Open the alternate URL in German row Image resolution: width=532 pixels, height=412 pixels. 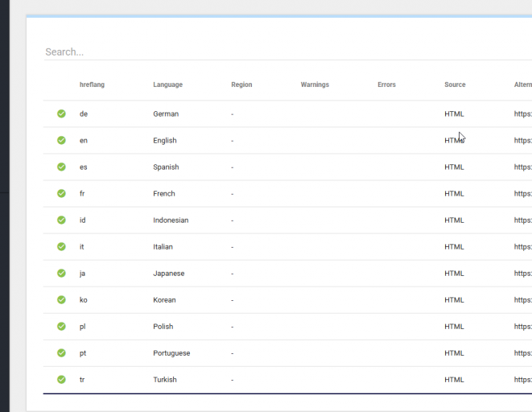point(523,114)
